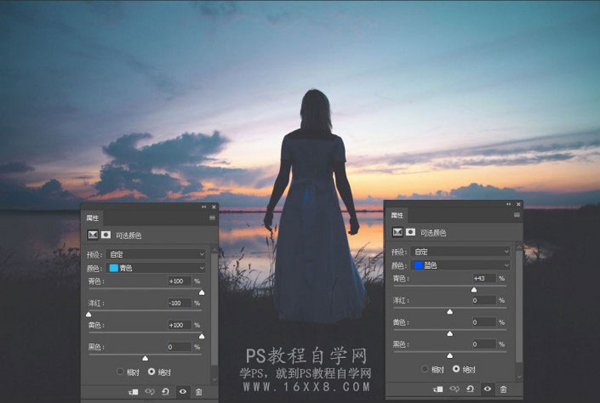This screenshot has width=600, height=403.
Task: Select 绝对 (Absolute) radio in the Cyan panel
Action: coord(152,372)
